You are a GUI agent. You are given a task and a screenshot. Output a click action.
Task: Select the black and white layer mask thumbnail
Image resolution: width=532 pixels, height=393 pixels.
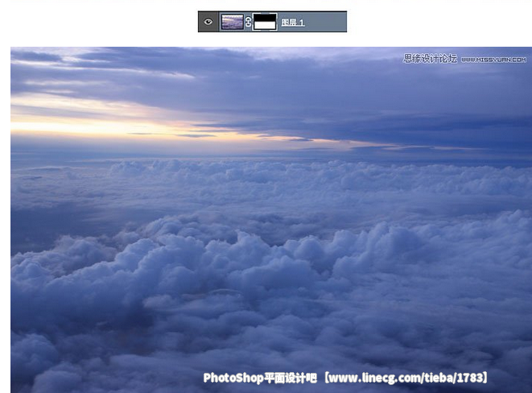tap(265, 22)
